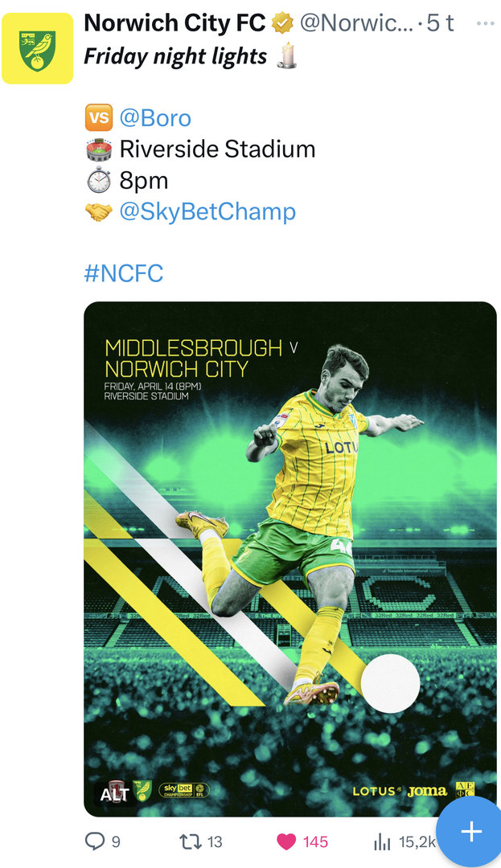Screen dimensions: 501x868
Task: Click the reply speech bubble icon
Action: click(x=95, y=841)
